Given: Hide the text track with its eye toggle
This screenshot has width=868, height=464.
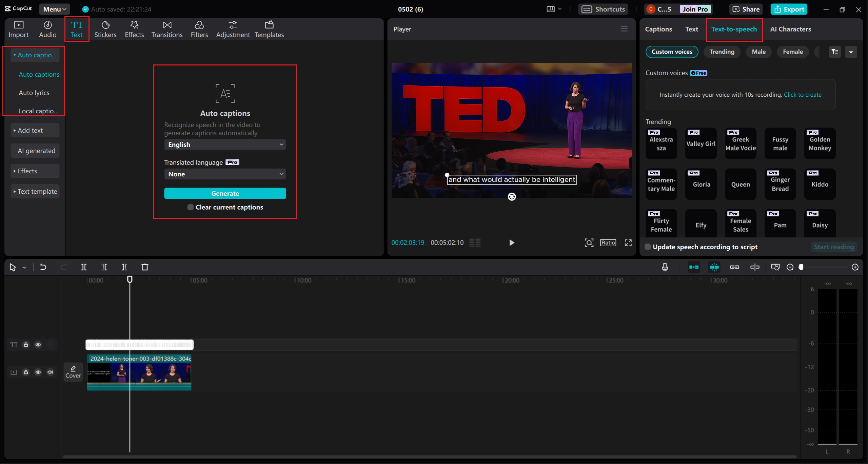Looking at the screenshot, I should tap(38, 345).
